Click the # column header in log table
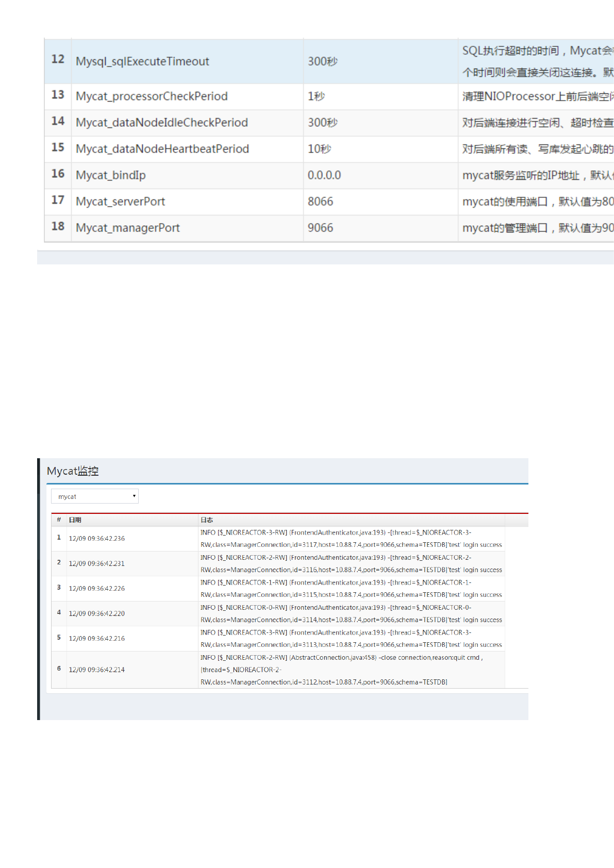 59,520
